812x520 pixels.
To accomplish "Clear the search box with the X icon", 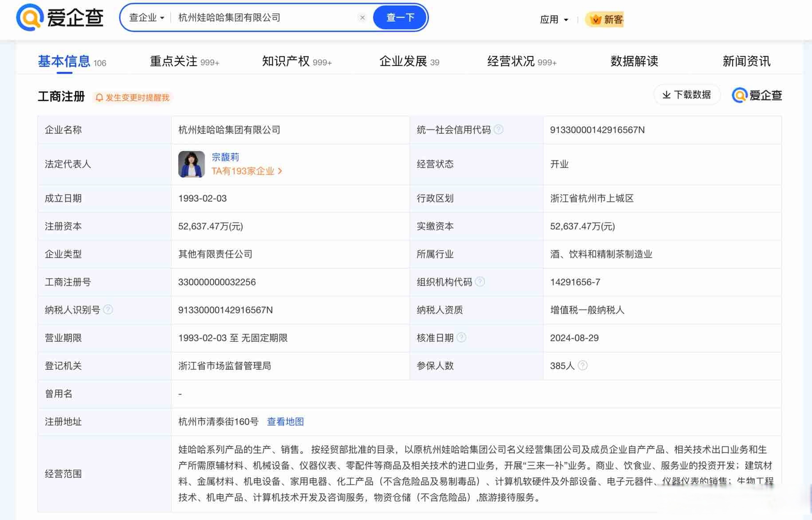I will 362,18.
